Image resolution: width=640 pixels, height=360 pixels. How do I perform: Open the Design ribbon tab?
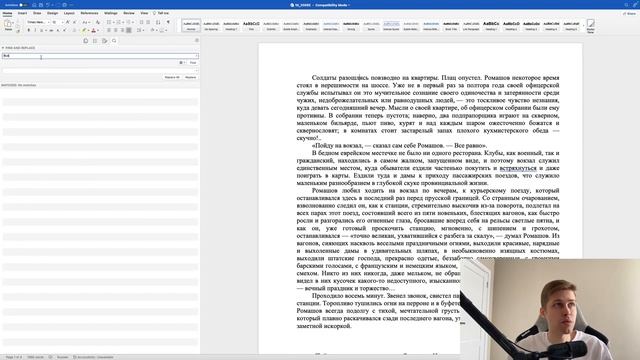[52, 13]
